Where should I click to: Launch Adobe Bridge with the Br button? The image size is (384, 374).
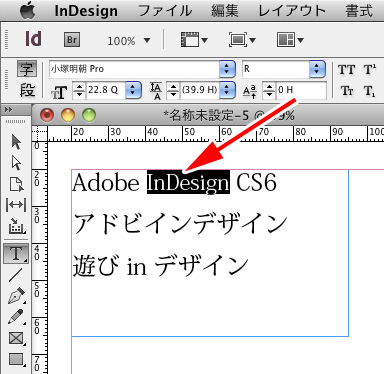click(72, 40)
